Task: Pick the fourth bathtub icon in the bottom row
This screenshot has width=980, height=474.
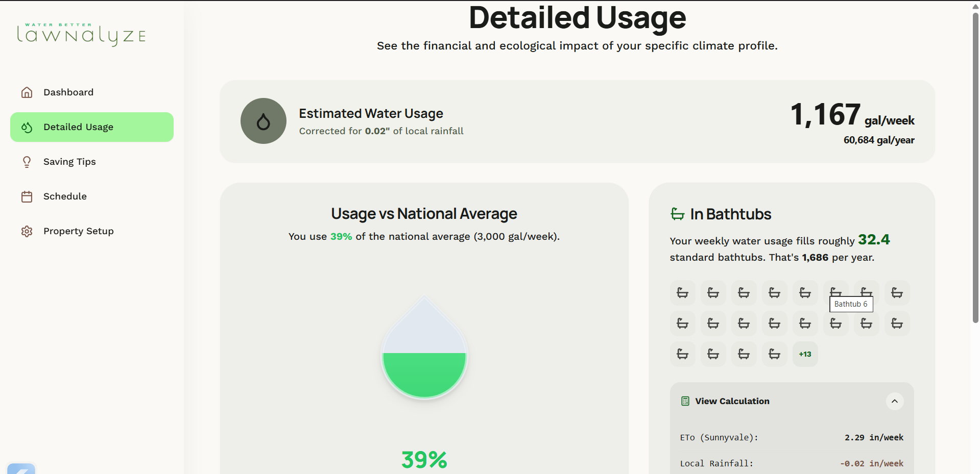Action: click(775, 354)
